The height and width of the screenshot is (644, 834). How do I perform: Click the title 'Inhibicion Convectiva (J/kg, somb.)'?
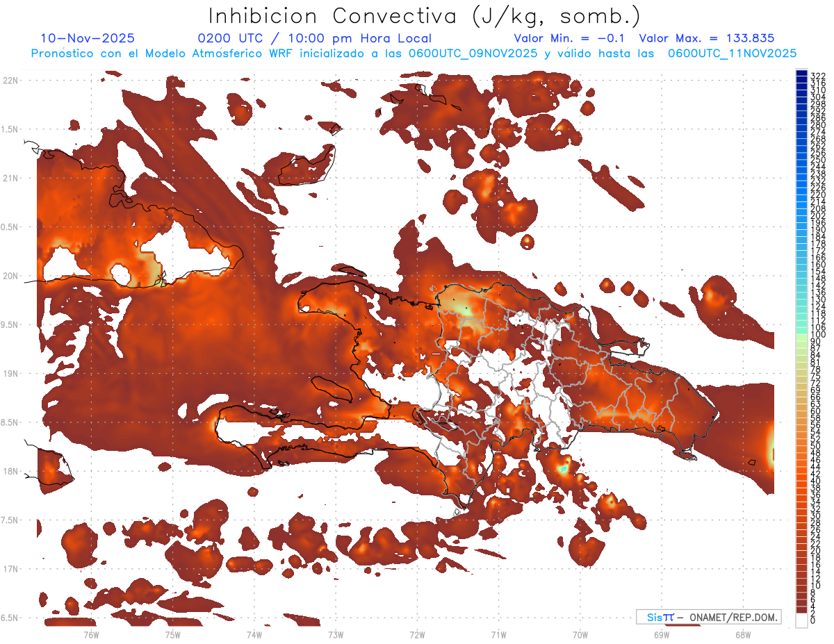[x=425, y=17]
